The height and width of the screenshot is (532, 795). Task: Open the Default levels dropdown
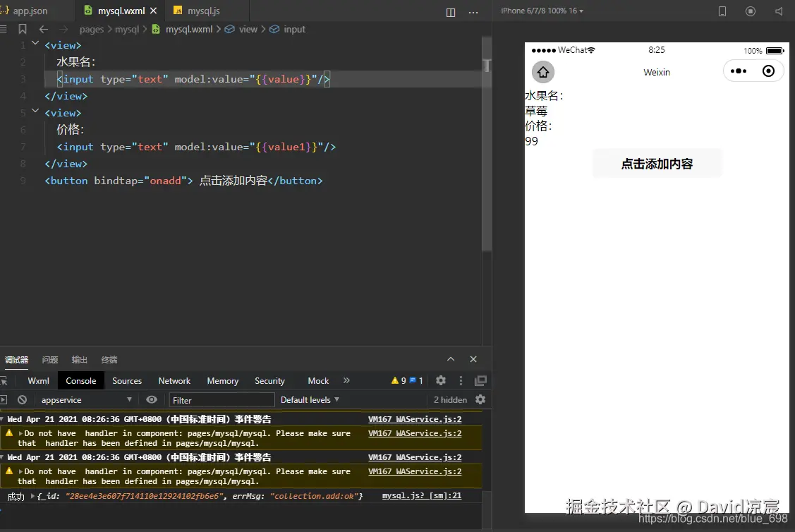pos(309,399)
